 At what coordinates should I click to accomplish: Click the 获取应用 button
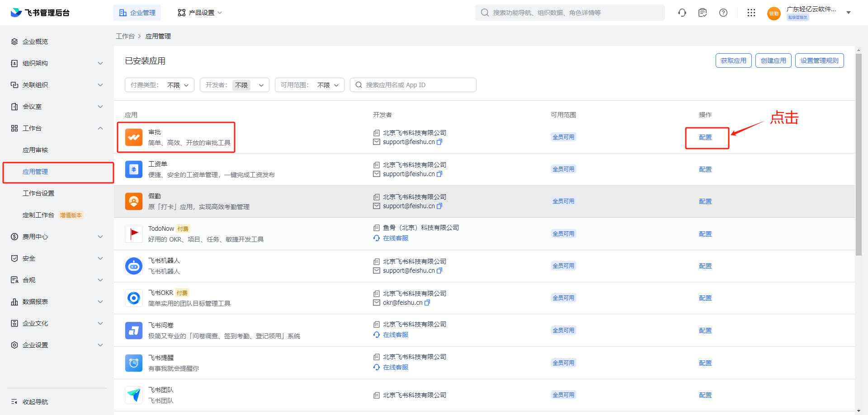tap(734, 61)
